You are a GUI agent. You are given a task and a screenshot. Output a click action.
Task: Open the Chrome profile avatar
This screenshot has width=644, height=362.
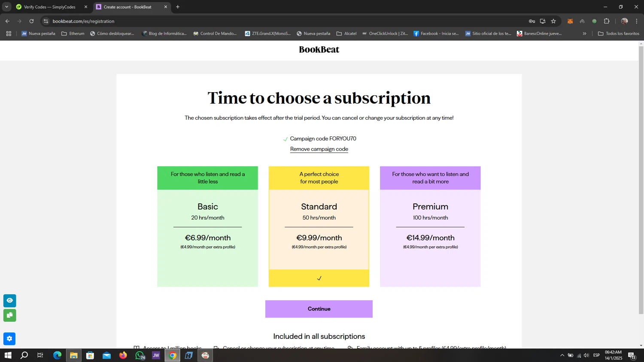pos(624,21)
